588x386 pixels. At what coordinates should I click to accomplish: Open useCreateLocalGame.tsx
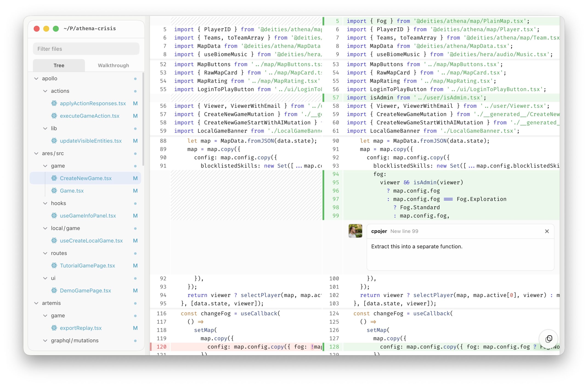tap(91, 241)
